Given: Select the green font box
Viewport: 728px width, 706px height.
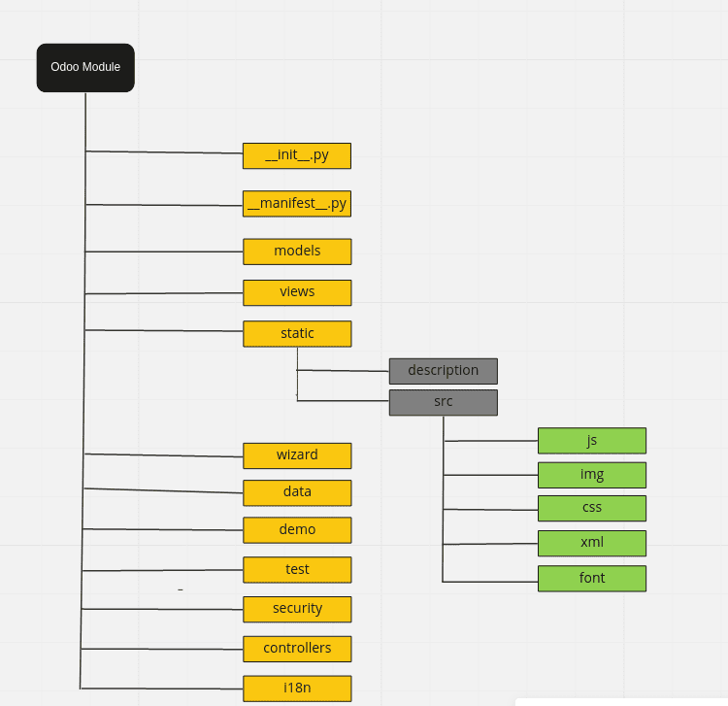Looking at the screenshot, I should point(592,578).
